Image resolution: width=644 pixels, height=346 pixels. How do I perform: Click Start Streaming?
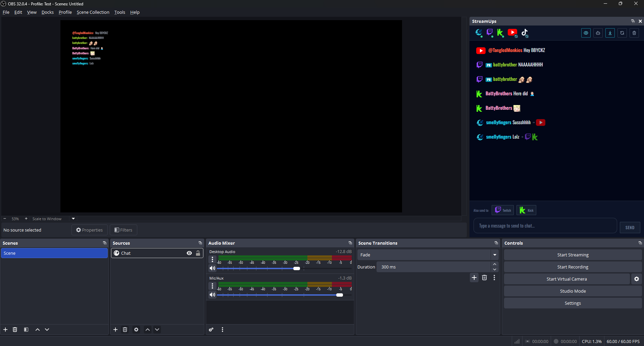tap(573, 255)
